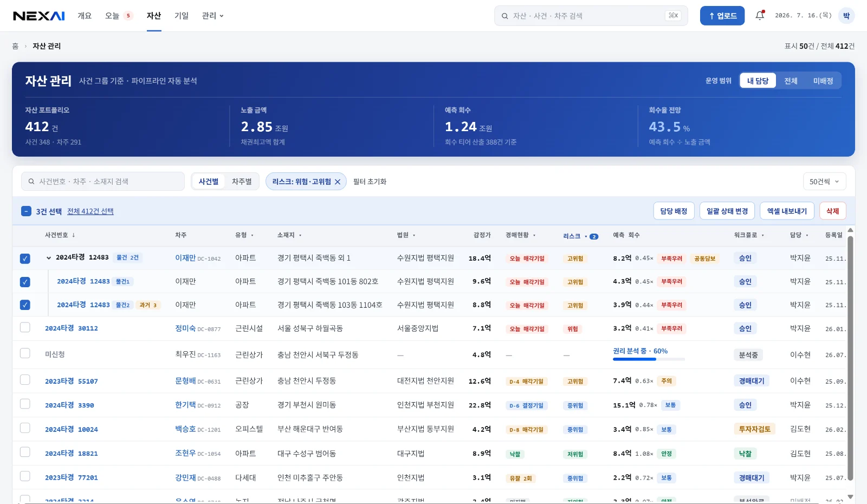Open the 관리 dropdown menu
Screen dimensions: 867x504
tap(212, 16)
